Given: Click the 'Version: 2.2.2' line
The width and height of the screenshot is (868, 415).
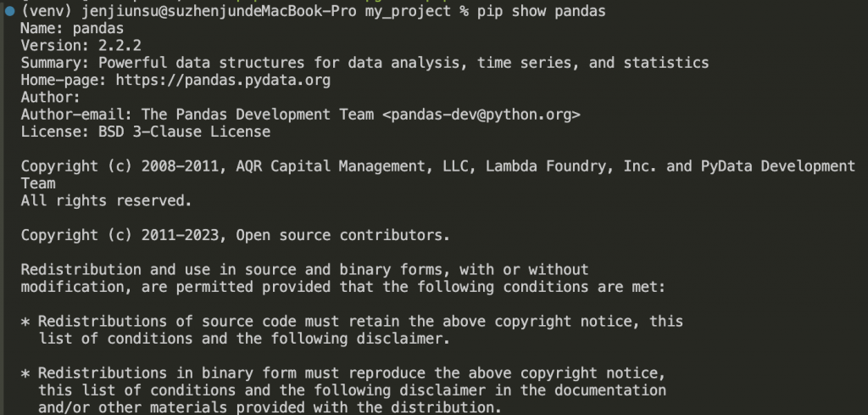Looking at the screenshot, I should pyautogui.click(x=81, y=46).
